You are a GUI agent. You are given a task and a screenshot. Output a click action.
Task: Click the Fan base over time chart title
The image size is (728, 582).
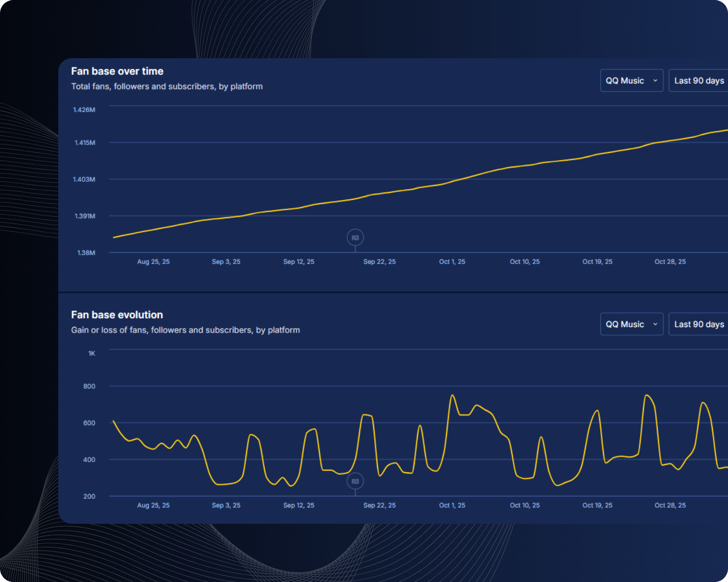117,71
